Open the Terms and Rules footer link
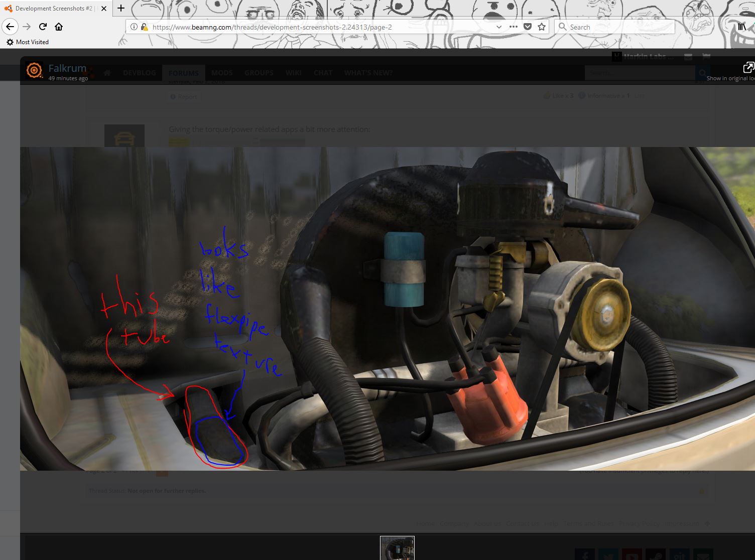Image resolution: width=755 pixels, height=560 pixels. coord(588,523)
